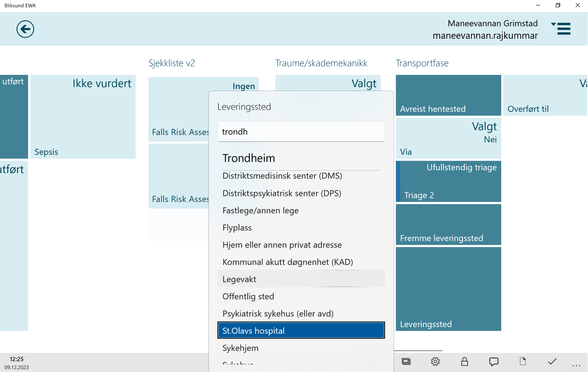Open the Triage 2 tile
The height and width of the screenshot is (372, 588).
(448, 181)
